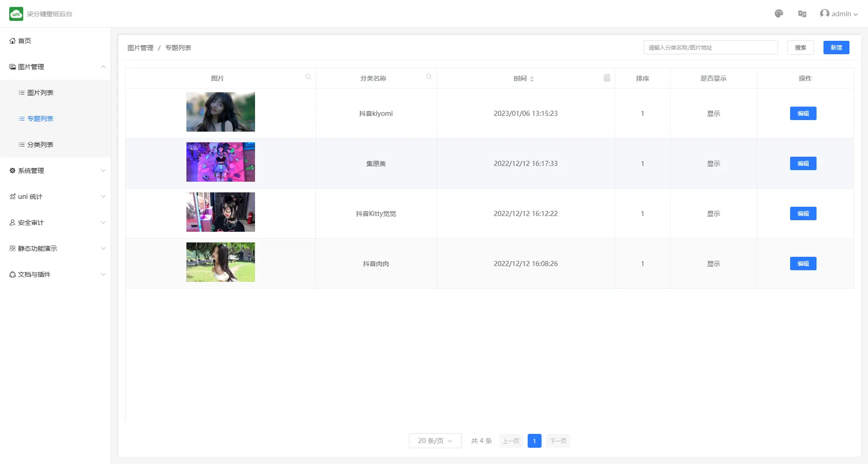Click 图片管理 breadcrumb link
This screenshot has height=464, width=868.
[140, 48]
